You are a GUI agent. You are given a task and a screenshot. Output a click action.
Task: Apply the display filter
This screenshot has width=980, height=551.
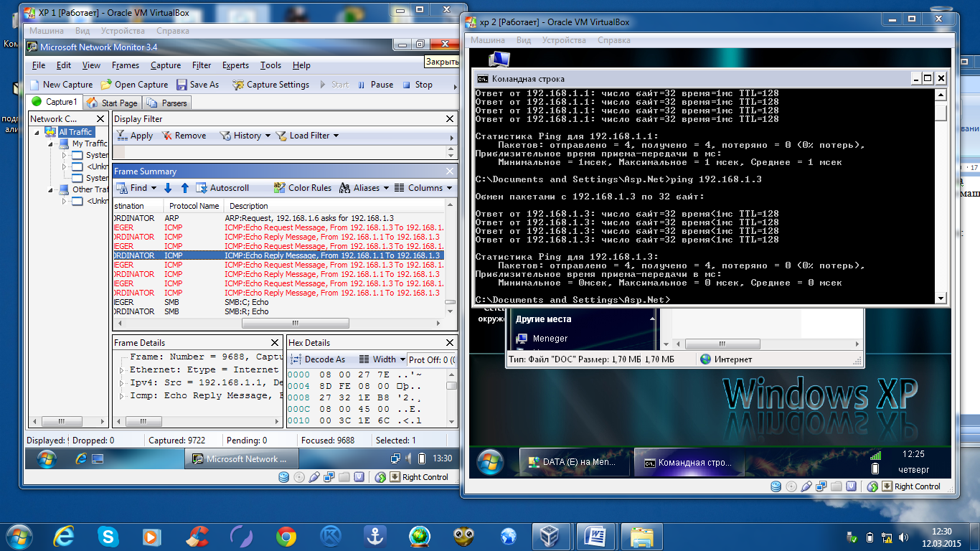point(134,136)
